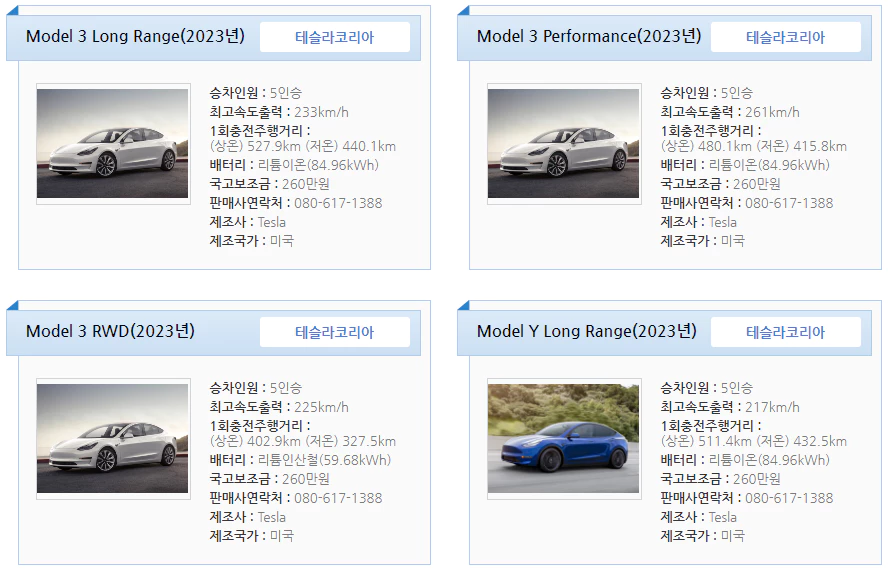The height and width of the screenshot is (569, 888).
Task: Click 국고보조금 260만원 on Model Y card
Action: click(x=720, y=479)
